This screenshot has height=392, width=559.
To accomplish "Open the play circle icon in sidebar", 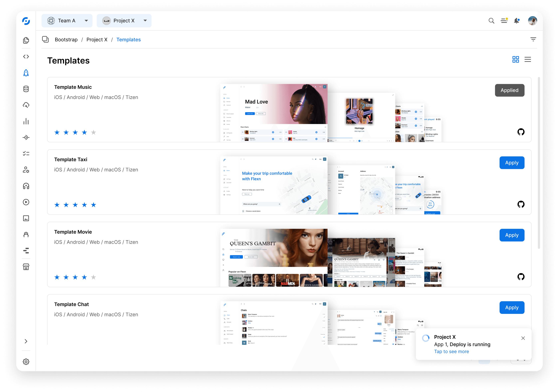I will coord(26,202).
